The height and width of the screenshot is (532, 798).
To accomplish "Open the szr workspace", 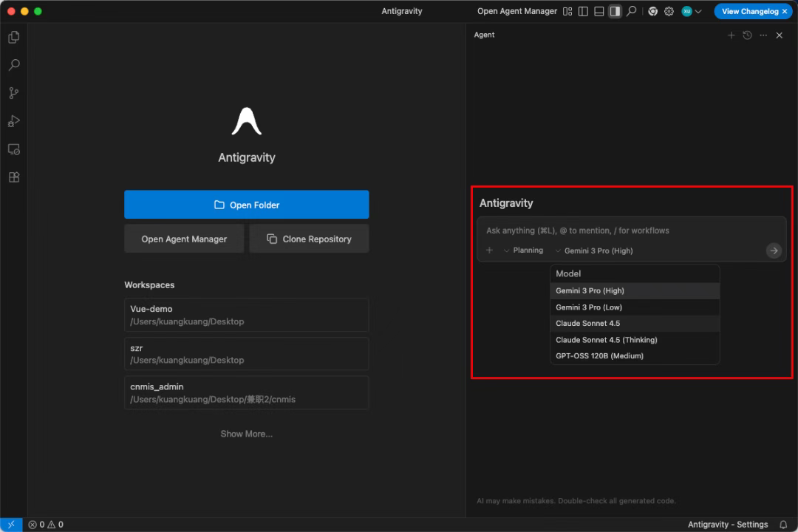I will click(246, 354).
